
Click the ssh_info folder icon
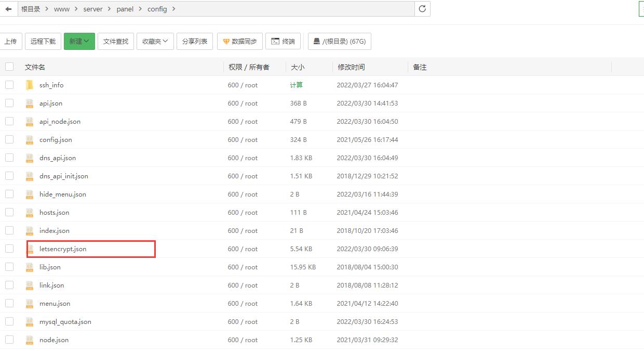click(30, 85)
